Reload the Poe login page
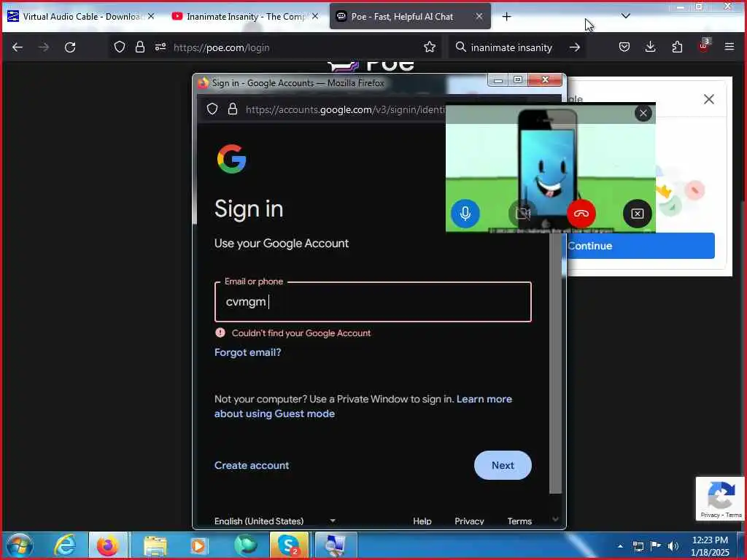The width and height of the screenshot is (747, 560). [x=70, y=47]
